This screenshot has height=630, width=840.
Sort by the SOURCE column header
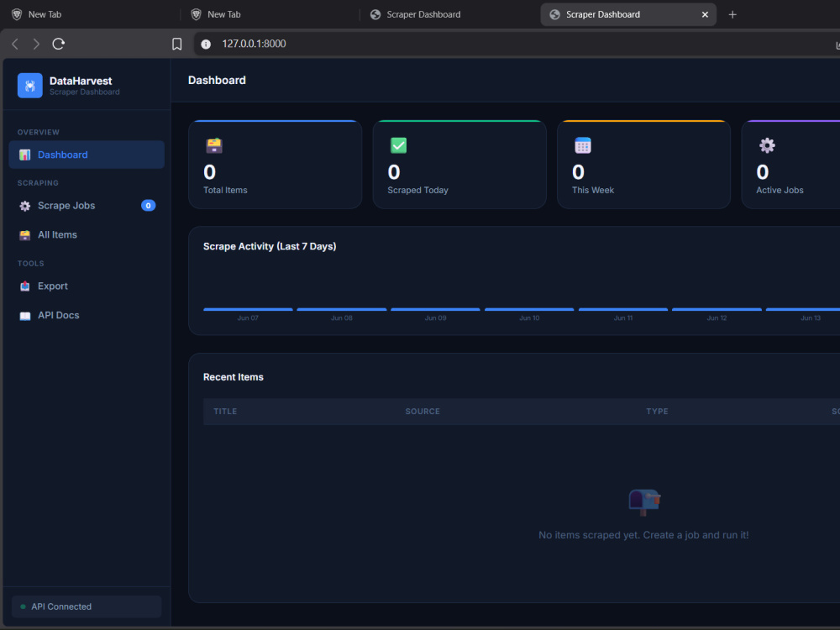point(423,412)
